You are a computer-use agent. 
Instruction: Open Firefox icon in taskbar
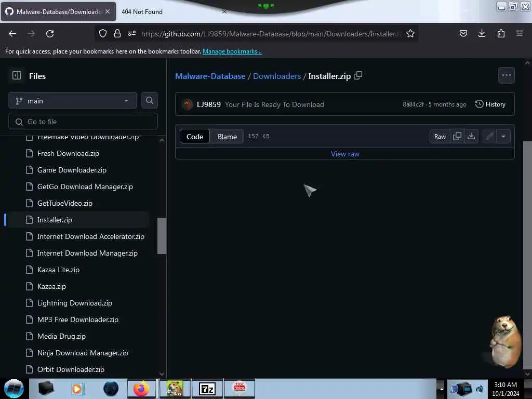coord(141,389)
